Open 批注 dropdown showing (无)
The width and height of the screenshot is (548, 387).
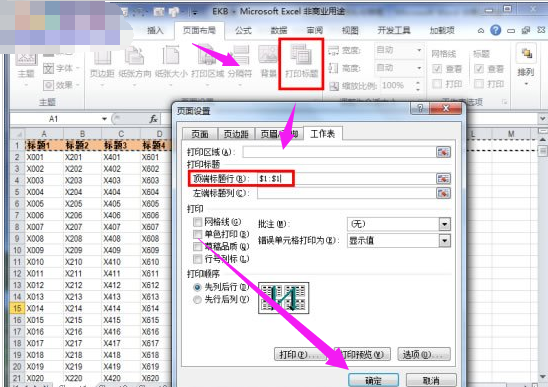(x=399, y=224)
